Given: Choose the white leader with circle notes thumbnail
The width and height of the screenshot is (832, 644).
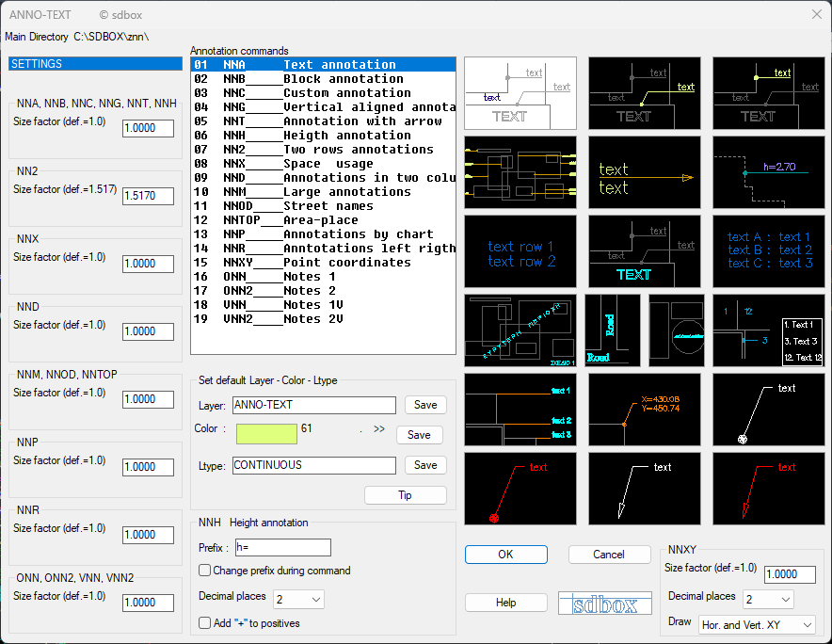Looking at the screenshot, I should point(769,410).
